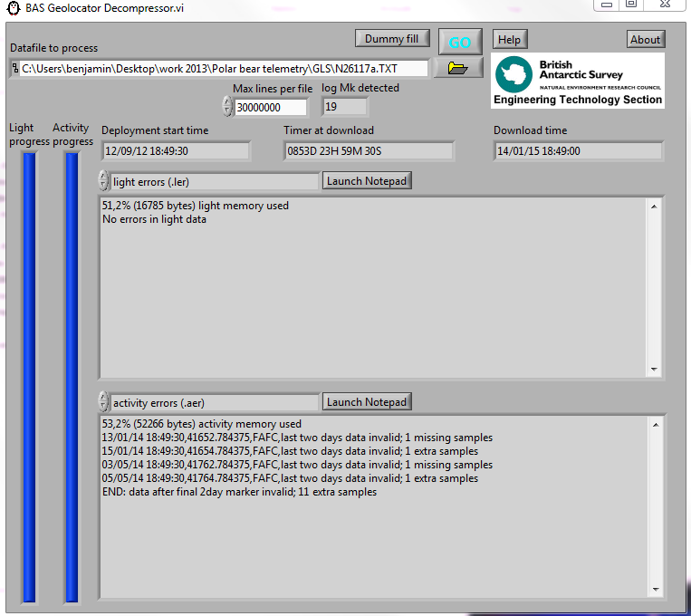Select the 15/01/14 extra samples error line

pos(290,451)
